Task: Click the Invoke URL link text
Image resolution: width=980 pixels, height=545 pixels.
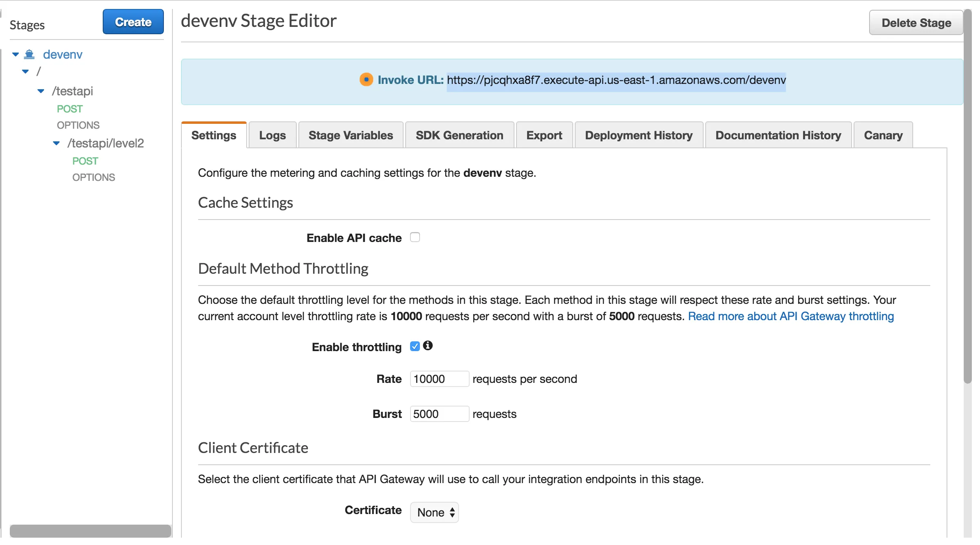Action: click(x=616, y=80)
